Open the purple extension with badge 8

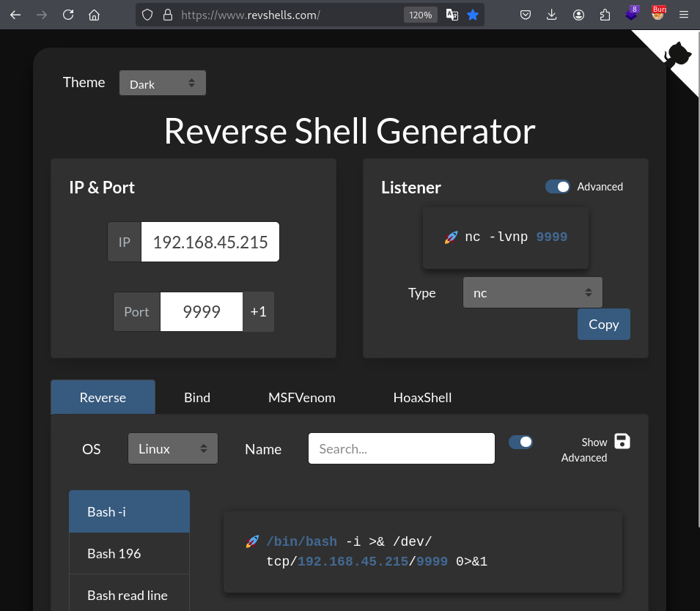632,14
